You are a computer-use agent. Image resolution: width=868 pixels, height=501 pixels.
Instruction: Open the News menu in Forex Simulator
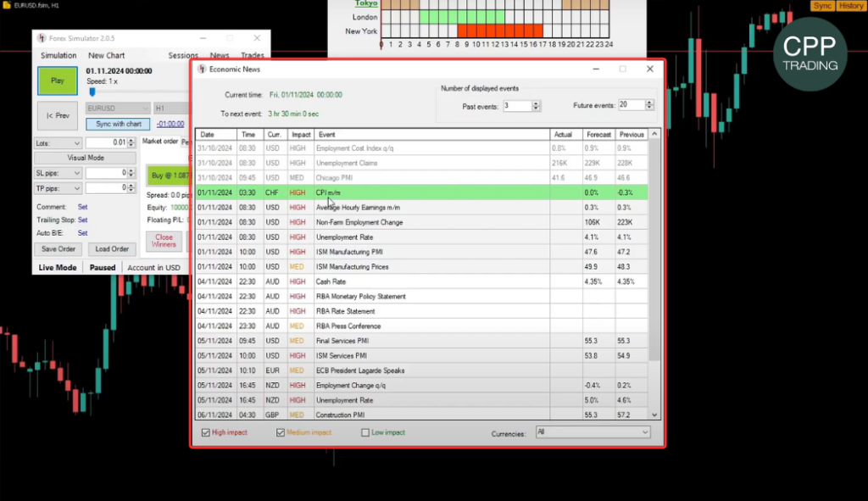coord(220,55)
